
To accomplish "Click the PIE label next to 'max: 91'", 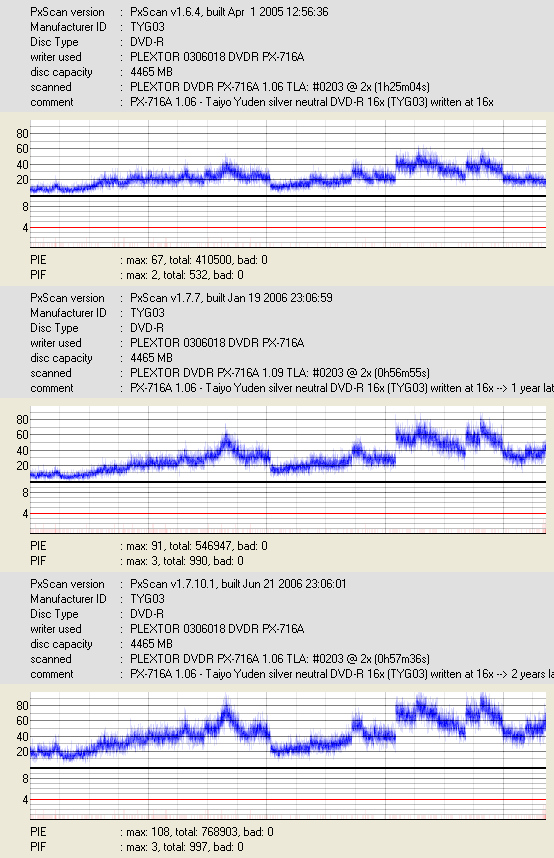I will pos(38,546).
